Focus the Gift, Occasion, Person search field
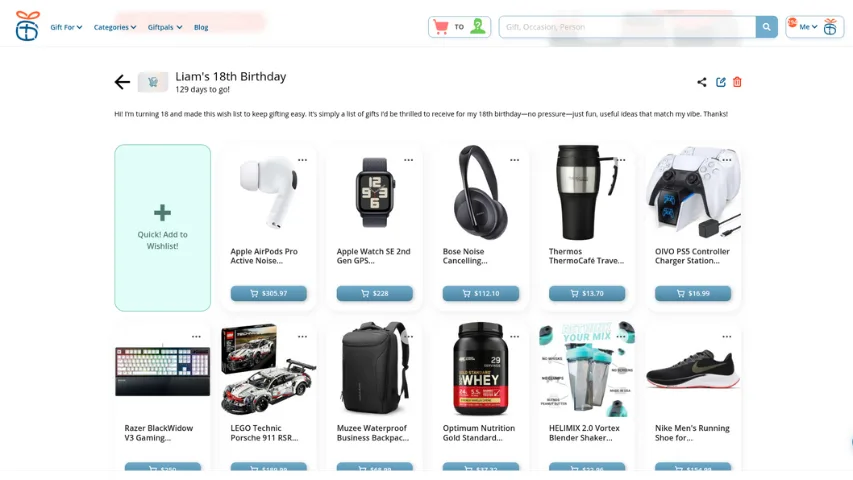 coord(627,27)
